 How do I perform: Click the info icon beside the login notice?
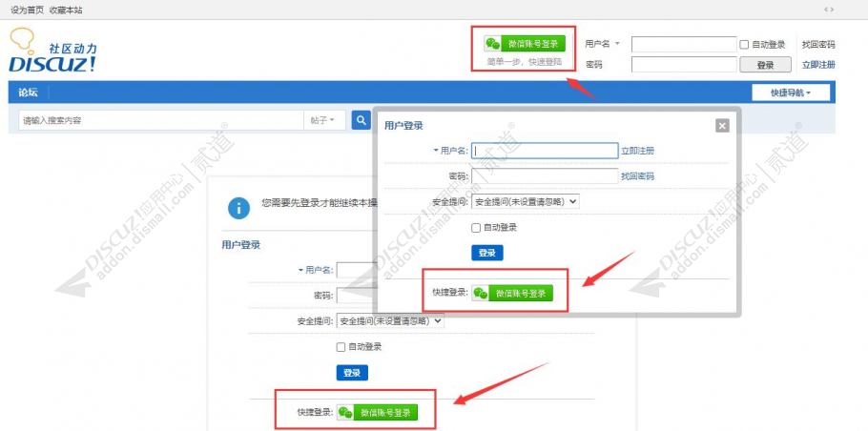[x=238, y=209]
